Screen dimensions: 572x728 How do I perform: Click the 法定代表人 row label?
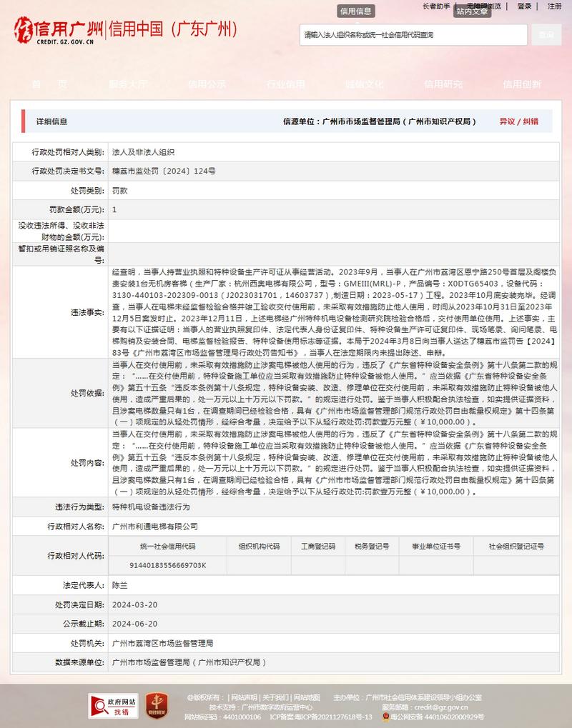pyautogui.click(x=84, y=585)
